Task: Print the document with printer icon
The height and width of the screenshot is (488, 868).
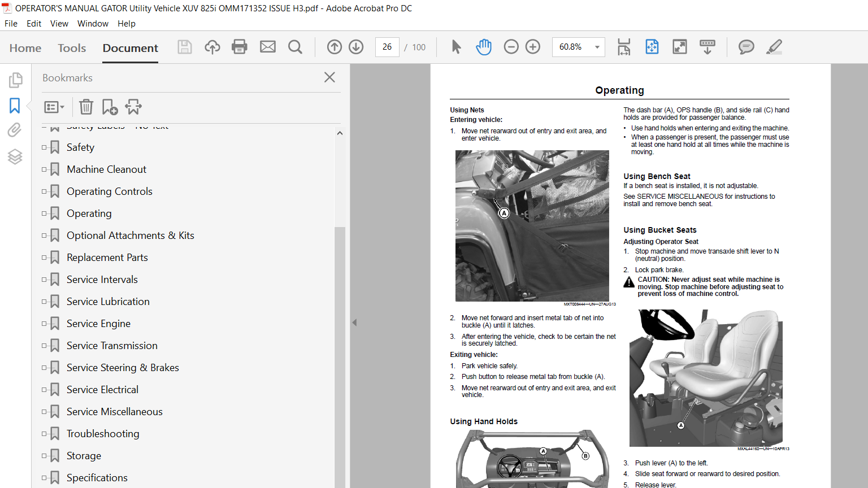Action: pos(240,47)
